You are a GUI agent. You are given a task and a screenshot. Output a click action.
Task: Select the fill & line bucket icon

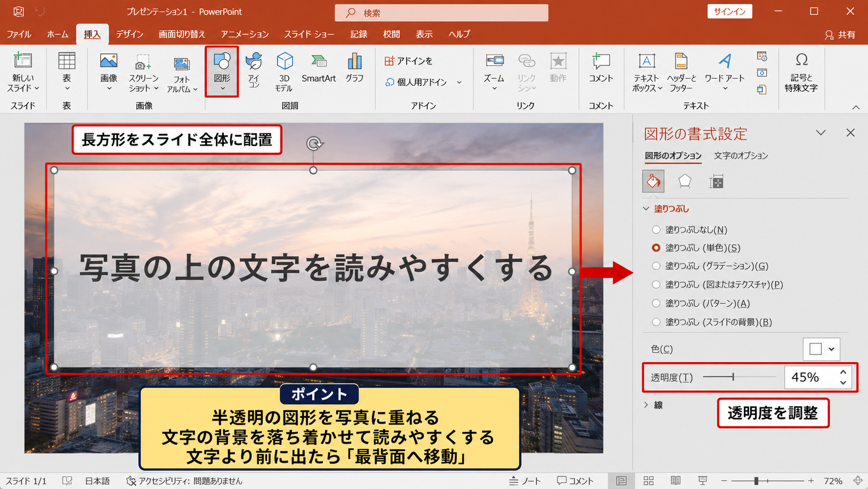coord(653,181)
